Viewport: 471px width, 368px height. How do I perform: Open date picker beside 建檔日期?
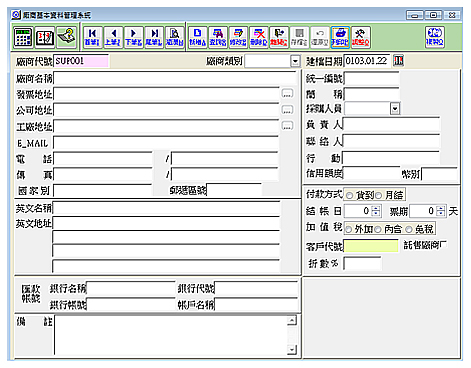click(398, 61)
